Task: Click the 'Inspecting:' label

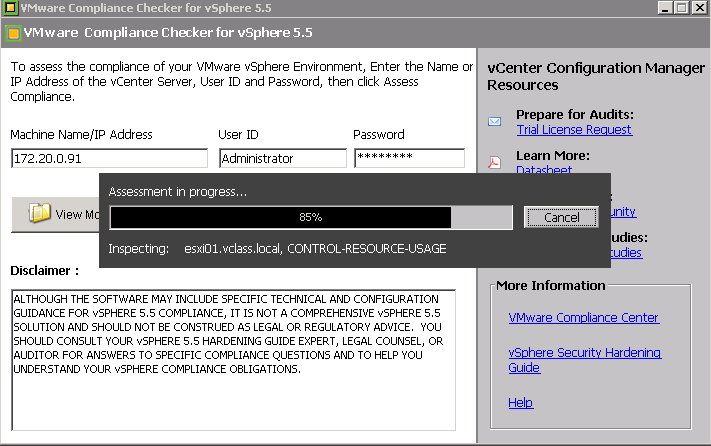Action: coord(138,249)
